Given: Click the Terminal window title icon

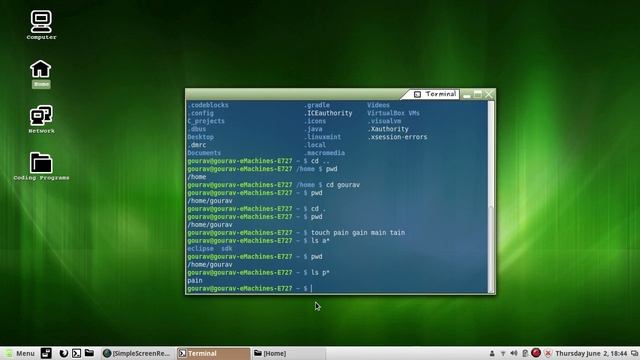Looking at the screenshot, I should pyautogui.click(x=417, y=94).
